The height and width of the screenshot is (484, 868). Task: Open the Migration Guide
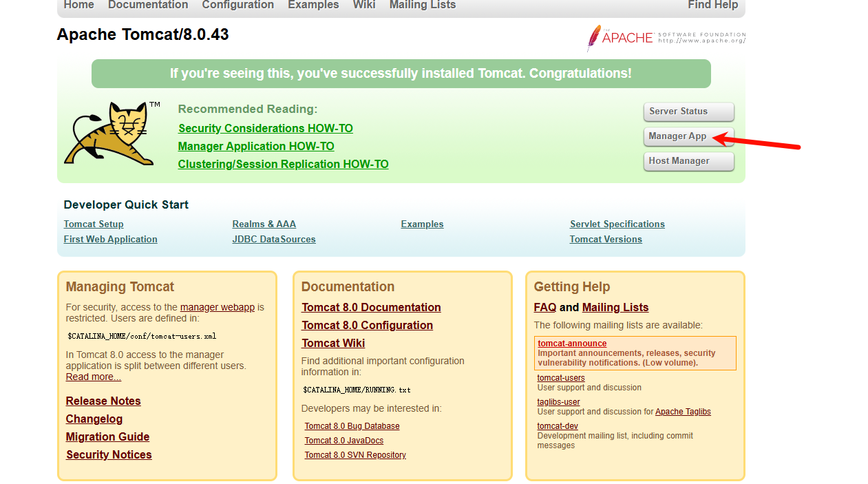(107, 436)
